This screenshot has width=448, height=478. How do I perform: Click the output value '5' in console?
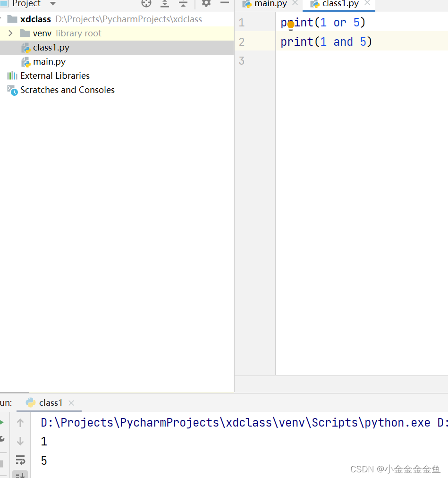pos(44,461)
